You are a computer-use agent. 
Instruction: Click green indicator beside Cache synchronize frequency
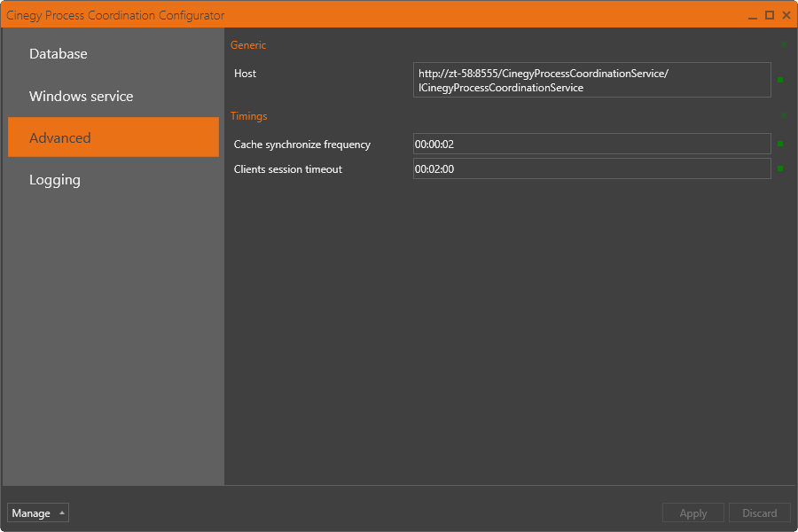[780, 144]
